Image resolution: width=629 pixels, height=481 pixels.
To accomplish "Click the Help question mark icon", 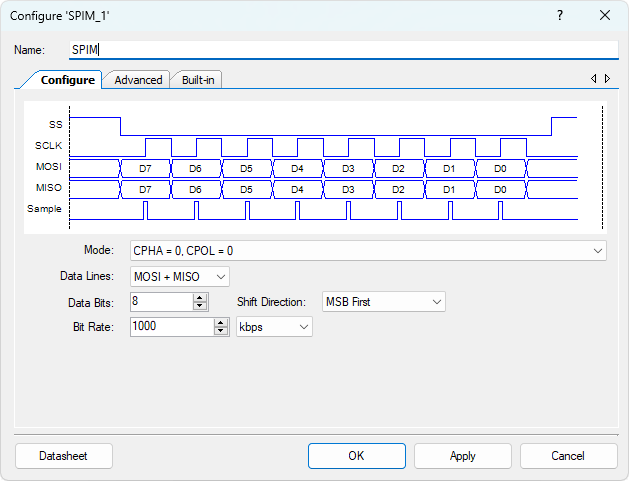I will tap(559, 15).
